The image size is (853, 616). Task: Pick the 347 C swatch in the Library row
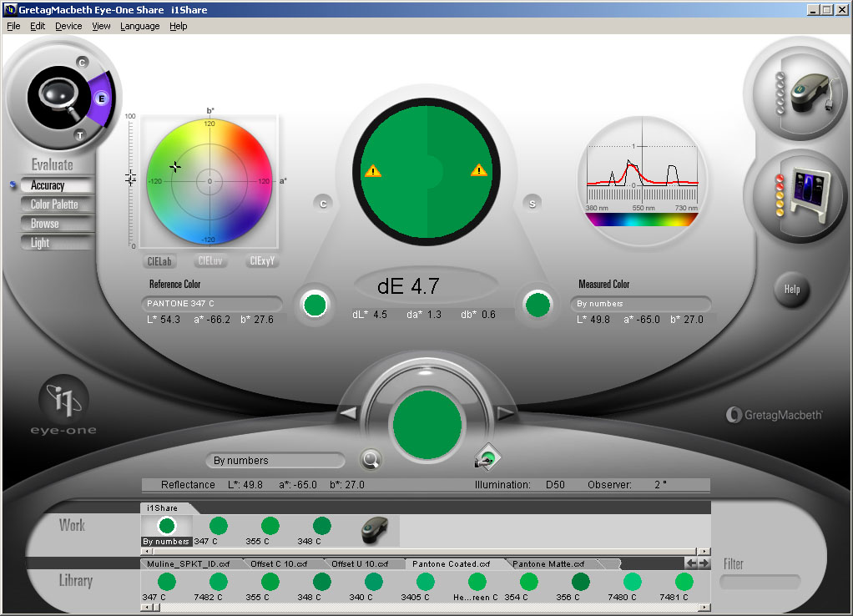pyautogui.click(x=166, y=582)
